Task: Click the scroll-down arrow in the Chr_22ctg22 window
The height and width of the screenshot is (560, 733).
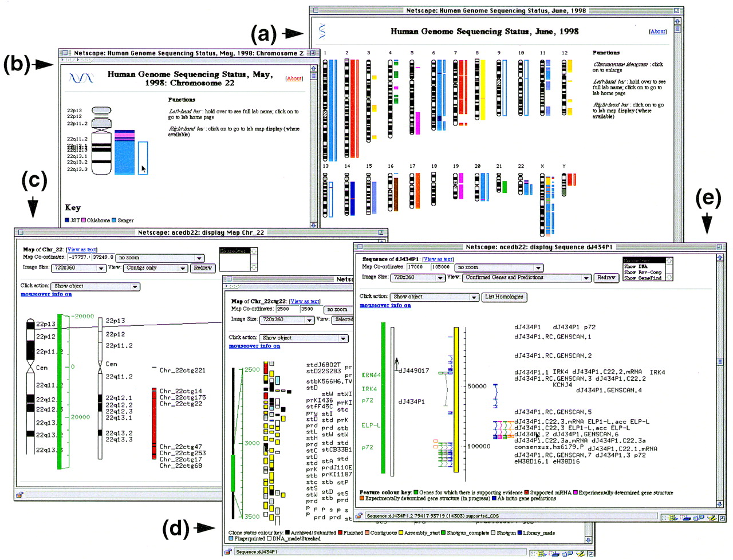Action: click(x=588, y=540)
